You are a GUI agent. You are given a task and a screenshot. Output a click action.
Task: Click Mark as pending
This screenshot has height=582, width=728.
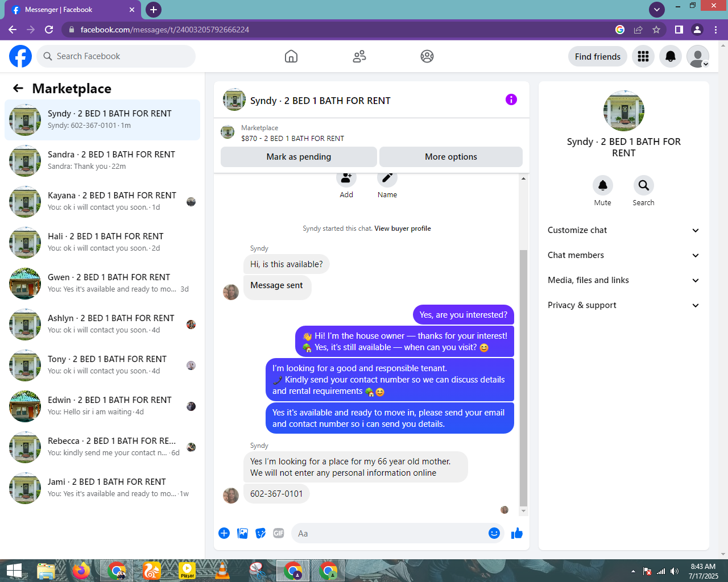pyautogui.click(x=299, y=157)
